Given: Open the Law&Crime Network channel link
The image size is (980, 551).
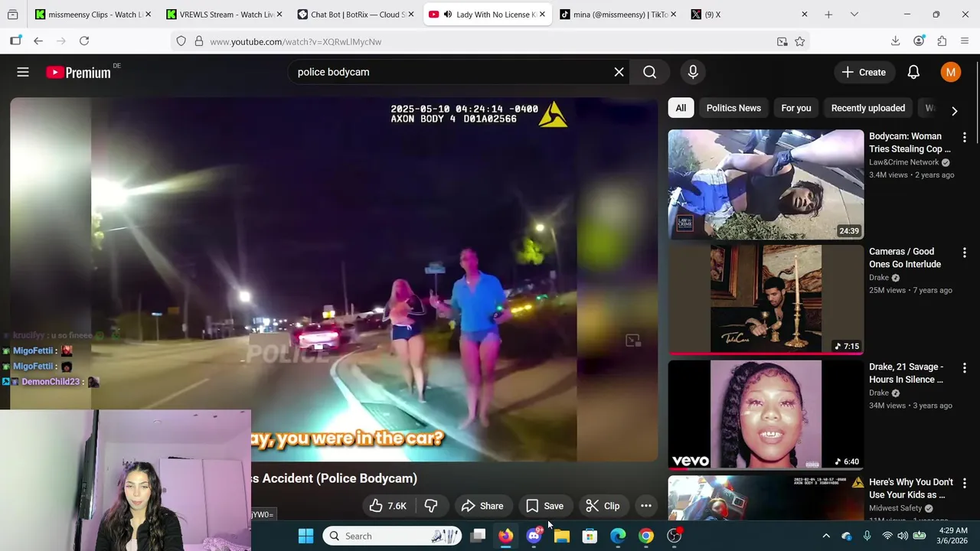Looking at the screenshot, I should [903, 162].
